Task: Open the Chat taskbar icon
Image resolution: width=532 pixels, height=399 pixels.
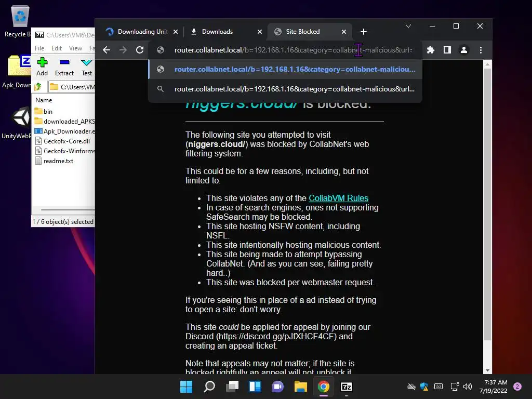Action: [x=277, y=387]
